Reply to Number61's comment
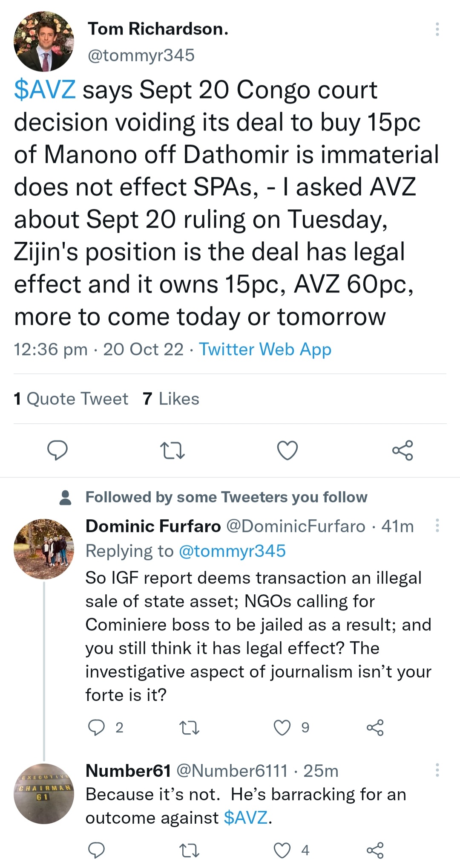The height and width of the screenshot is (868, 460). 96,850
